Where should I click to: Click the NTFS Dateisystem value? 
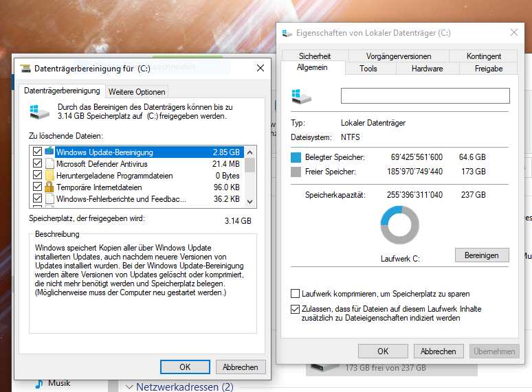(x=350, y=137)
